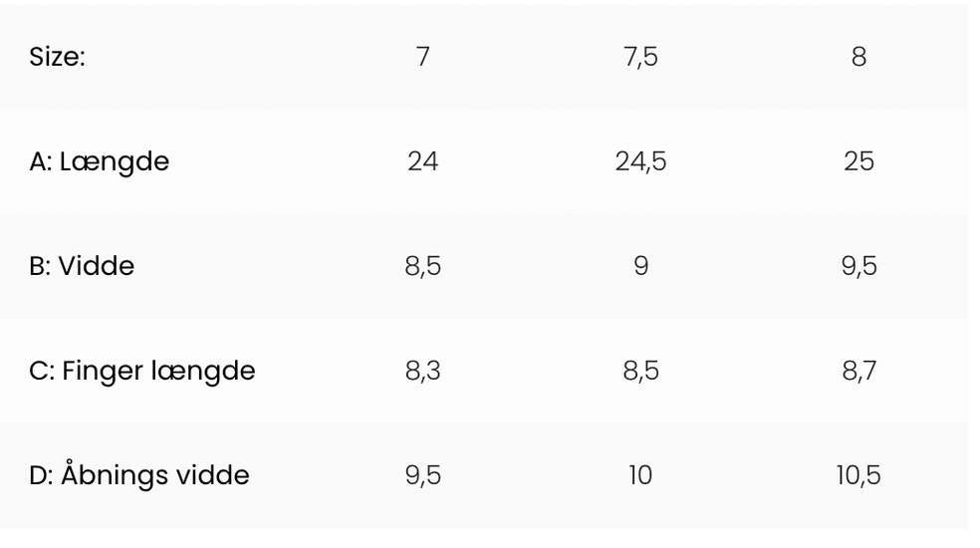Click the Åbnings vidde value 10,5
980x548 pixels.
pyautogui.click(x=858, y=475)
